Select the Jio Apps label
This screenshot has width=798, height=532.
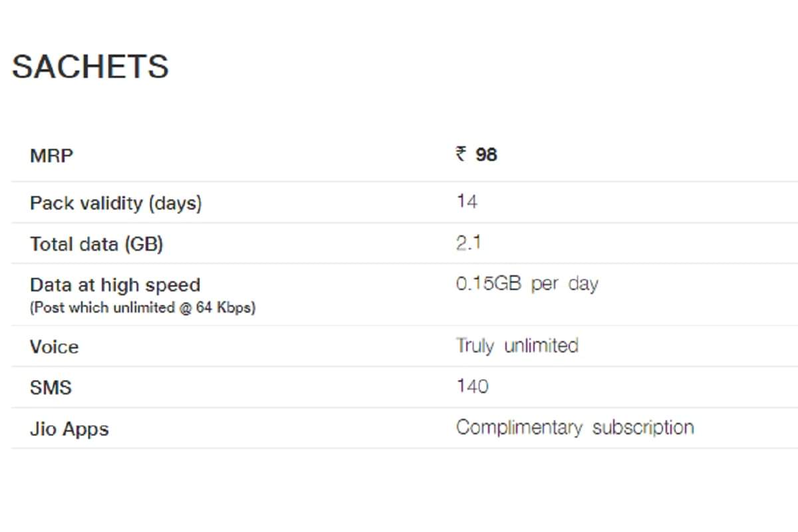69,429
